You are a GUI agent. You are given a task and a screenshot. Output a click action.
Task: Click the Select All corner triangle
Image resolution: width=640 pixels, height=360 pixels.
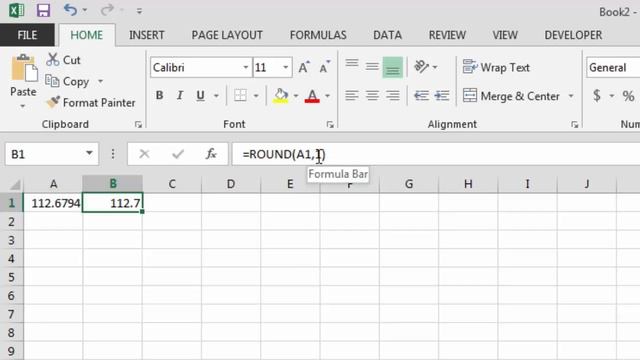[14, 185]
